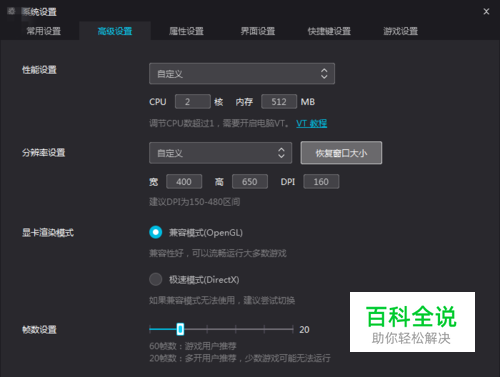
Task: Click the 建议DPI为150-480区间 hint text
Action: point(195,202)
